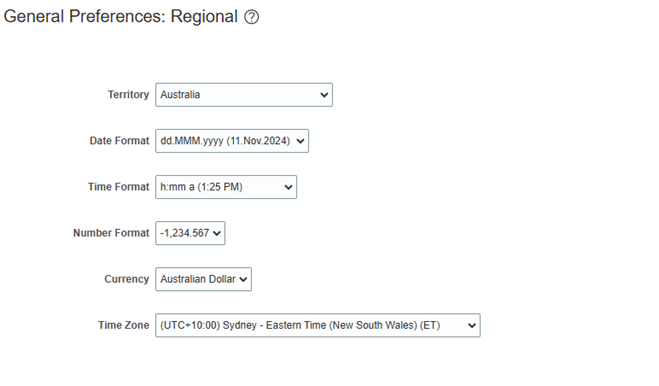
Task: Click the chevron arrow beside dd.MMM.yyyy
Action: pos(300,141)
